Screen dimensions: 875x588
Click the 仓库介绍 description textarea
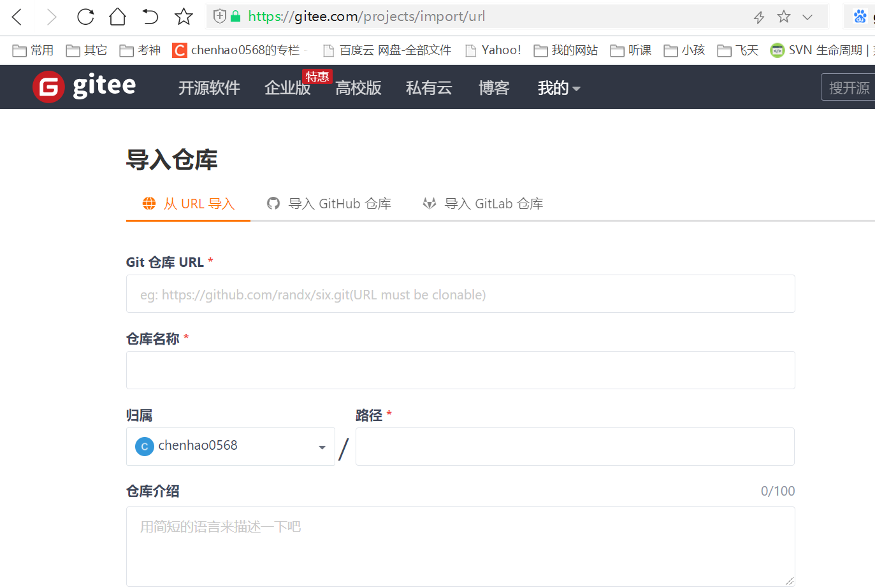tap(461, 547)
